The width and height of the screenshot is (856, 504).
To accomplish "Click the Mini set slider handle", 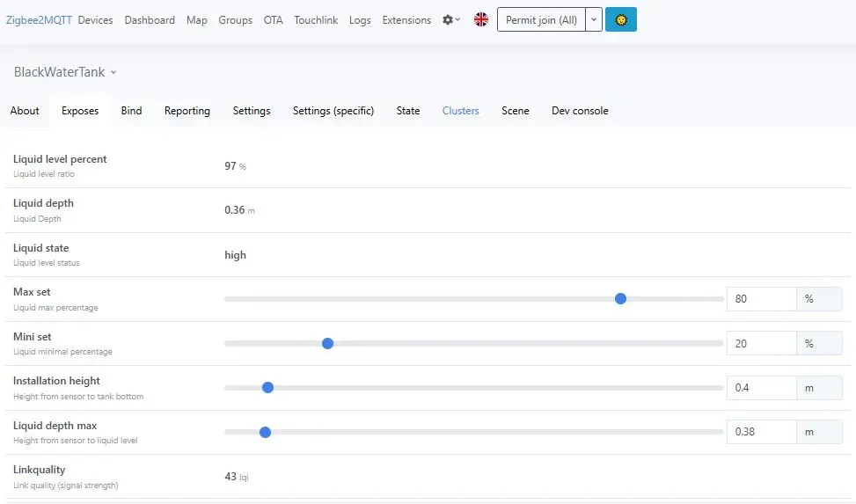I will [327, 343].
